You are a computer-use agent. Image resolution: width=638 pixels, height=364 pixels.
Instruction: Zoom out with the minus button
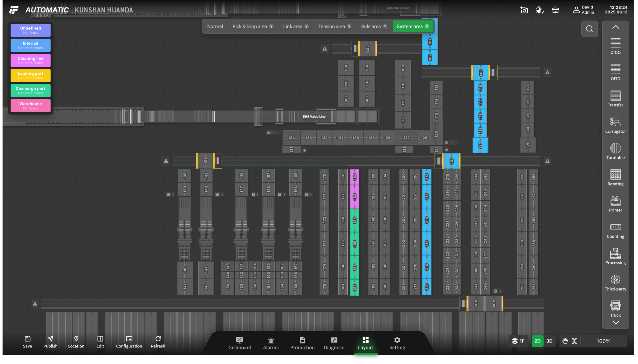pyautogui.click(x=588, y=341)
